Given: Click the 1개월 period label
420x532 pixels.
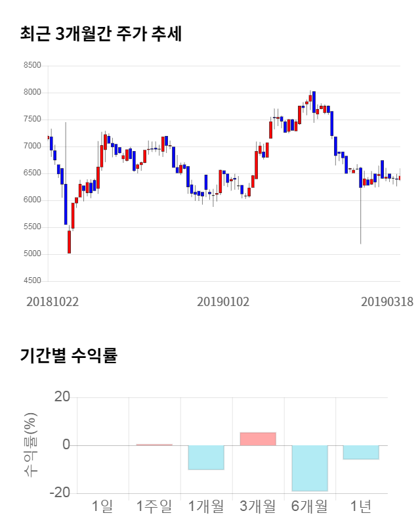Looking at the screenshot, I should (x=206, y=506).
